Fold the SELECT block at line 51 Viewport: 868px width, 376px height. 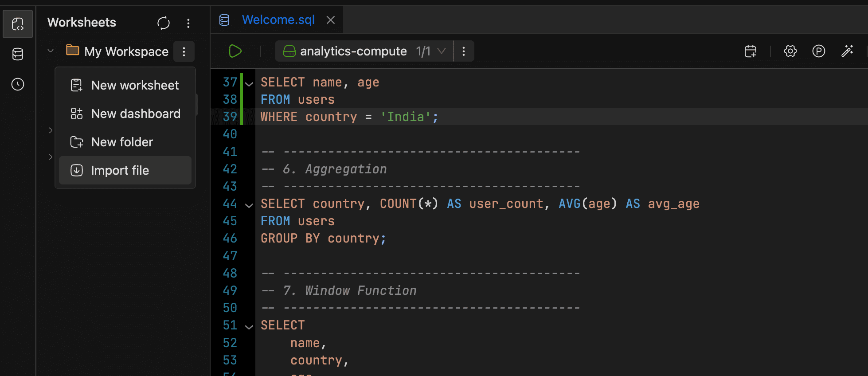tap(249, 327)
